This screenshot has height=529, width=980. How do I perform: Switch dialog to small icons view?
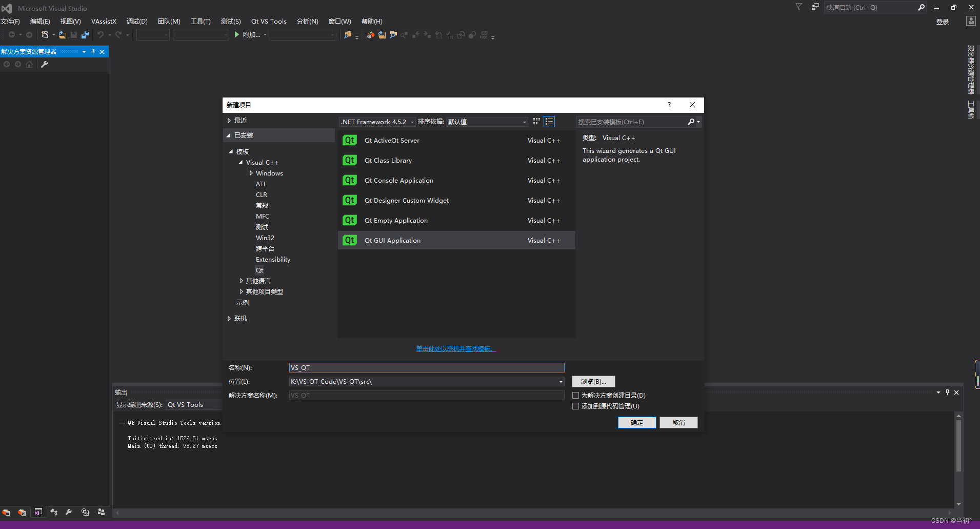pyautogui.click(x=536, y=122)
